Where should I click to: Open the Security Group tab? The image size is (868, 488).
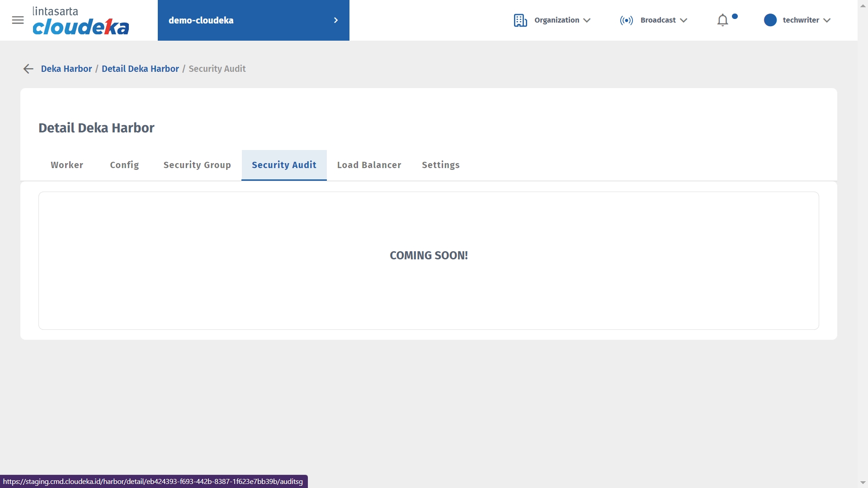coord(197,165)
